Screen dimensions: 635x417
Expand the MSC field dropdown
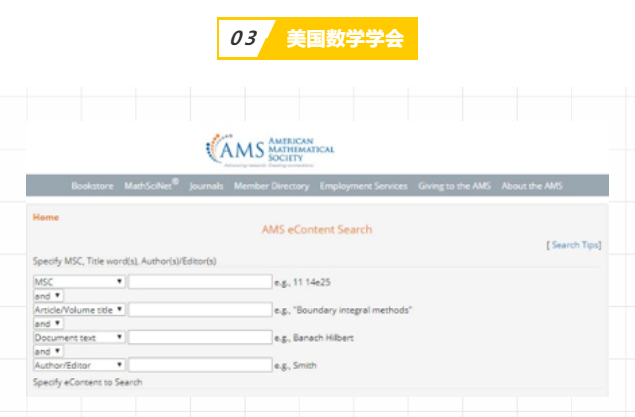(79, 282)
